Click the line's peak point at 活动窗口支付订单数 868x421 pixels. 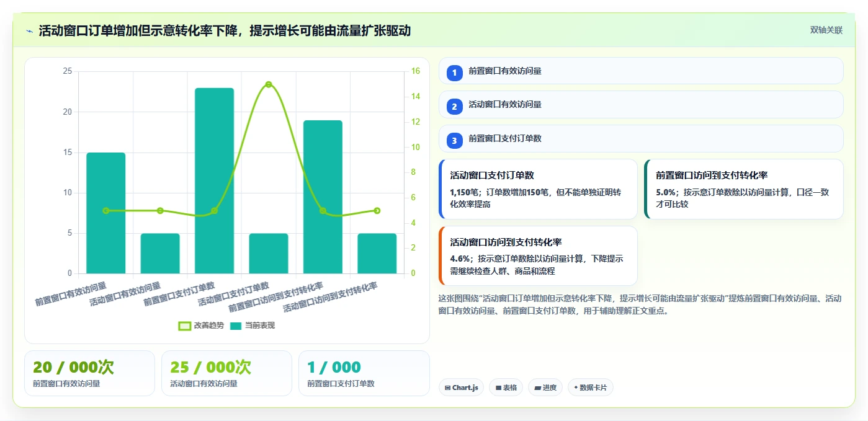[x=269, y=84]
